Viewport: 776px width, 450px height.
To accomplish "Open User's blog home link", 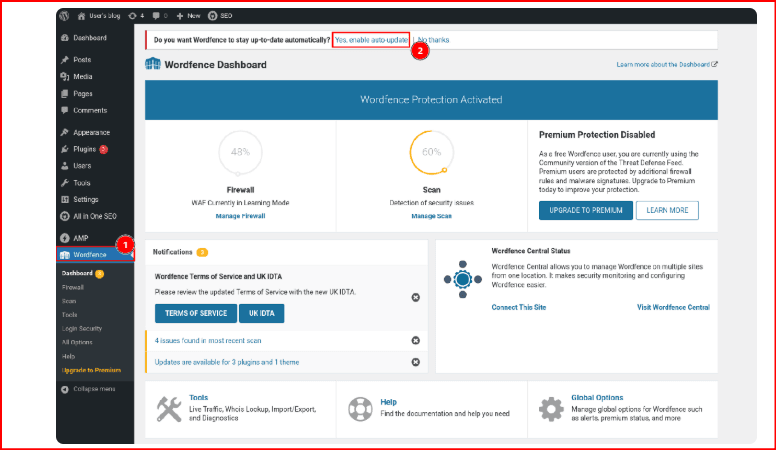I will click(99, 16).
